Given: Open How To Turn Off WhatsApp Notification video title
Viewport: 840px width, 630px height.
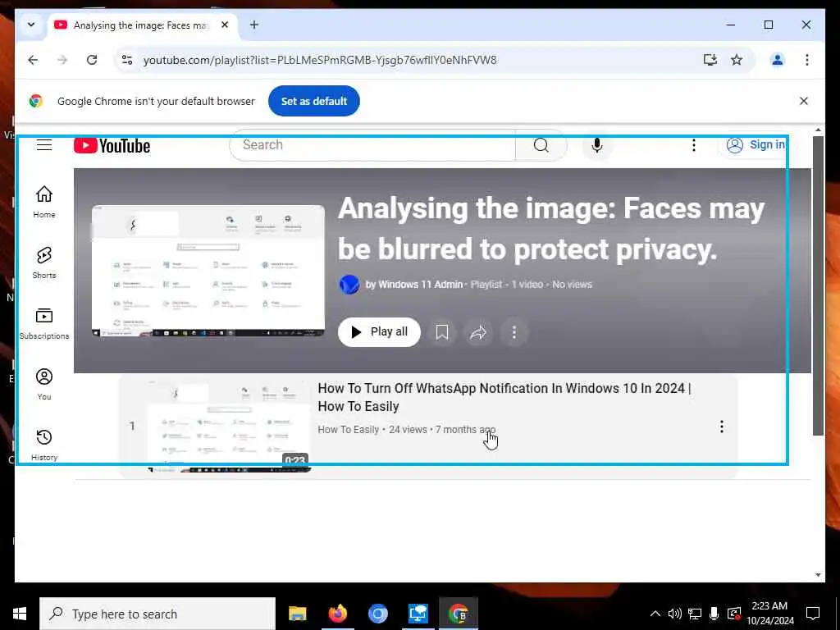Looking at the screenshot, I should click(504, 397).
